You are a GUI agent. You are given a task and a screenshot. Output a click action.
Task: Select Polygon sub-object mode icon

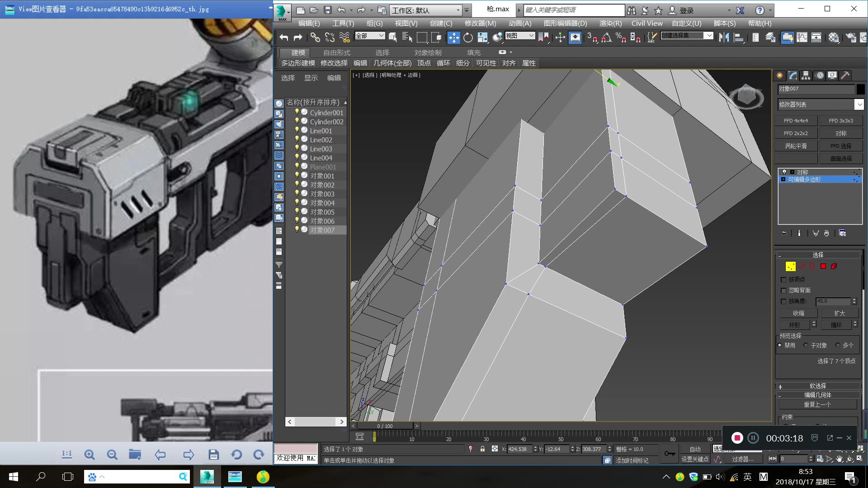point(823,267)
